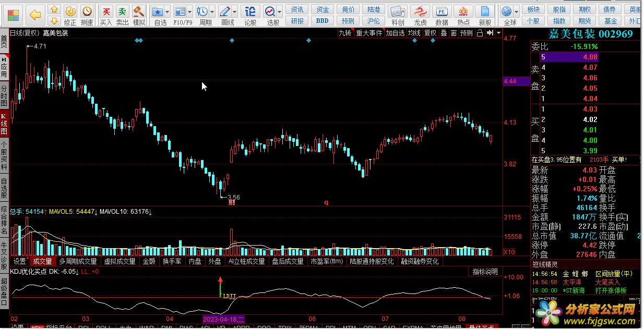Click 加自选 to add to watchlist

pyautogui.click(x=395, y=33)
